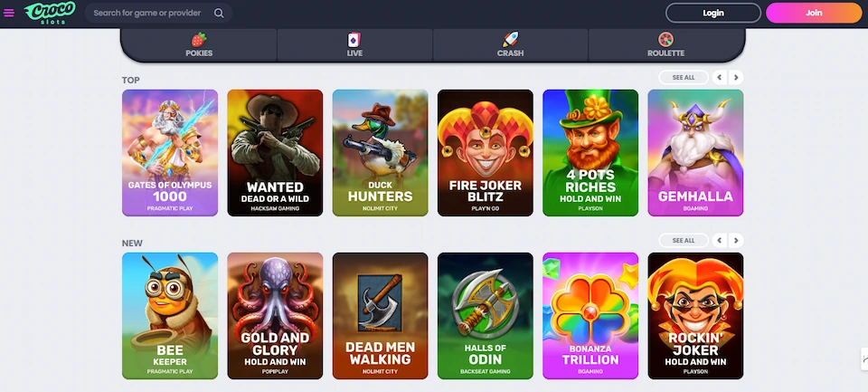Show previous Top games arrow
Screen dimensions: 868x392
[x=719, y=78]
